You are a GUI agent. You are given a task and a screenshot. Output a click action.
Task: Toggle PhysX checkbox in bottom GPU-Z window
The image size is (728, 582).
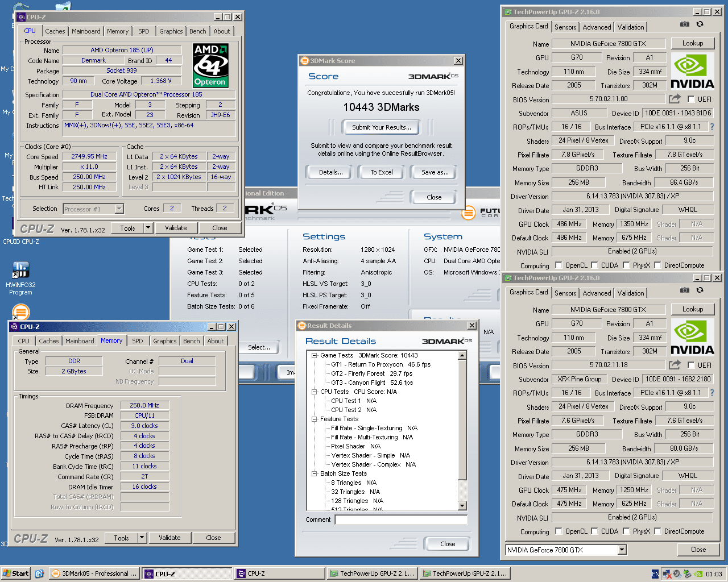tap(626, 531)
